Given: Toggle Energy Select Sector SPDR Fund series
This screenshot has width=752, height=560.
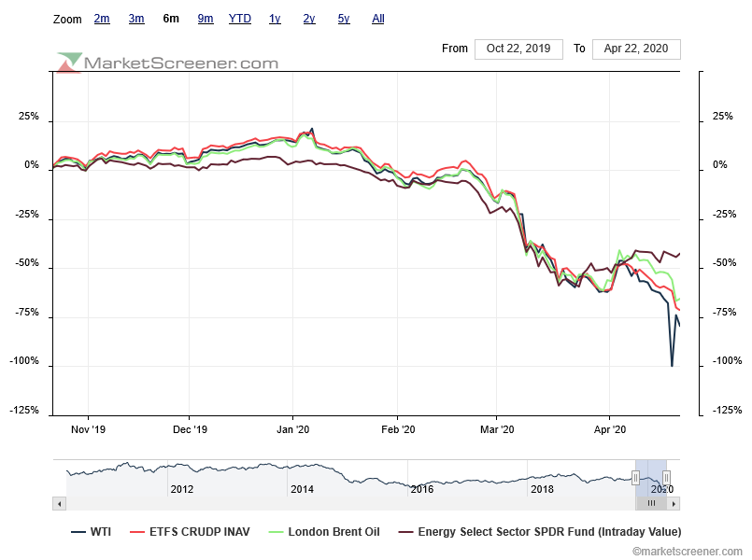Looking at the screenshot, I should point(540,532).
